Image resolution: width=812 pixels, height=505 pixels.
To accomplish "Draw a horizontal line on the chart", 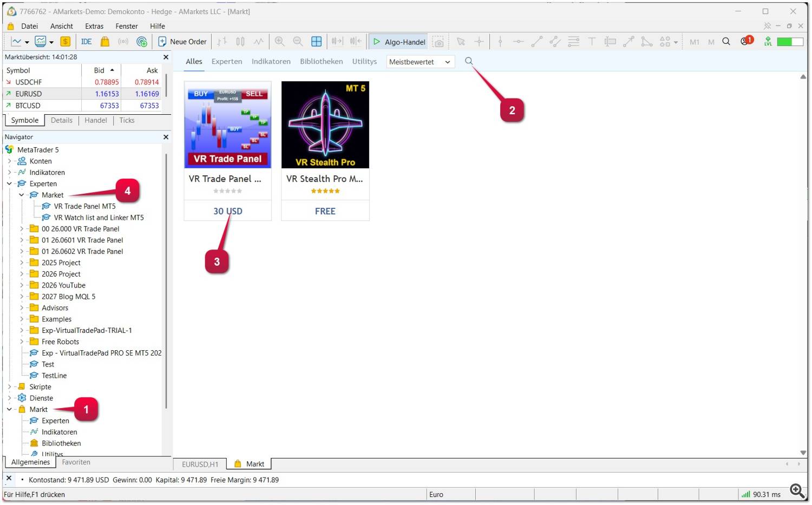I will (x=518, y=42).
